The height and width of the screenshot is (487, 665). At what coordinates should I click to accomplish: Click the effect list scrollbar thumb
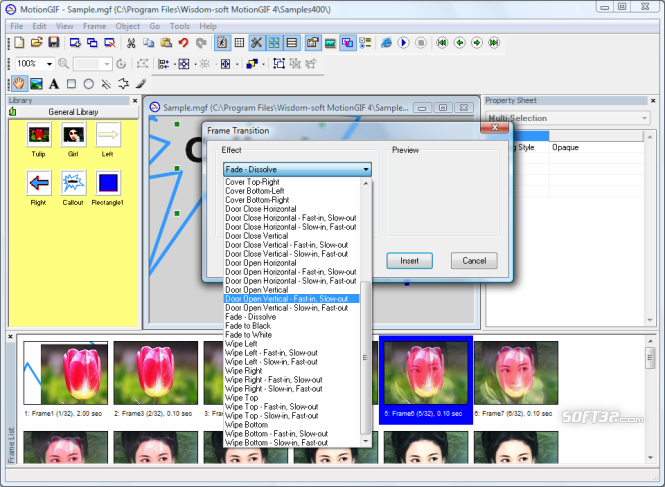pyautogui.click(x=365, y=358)
